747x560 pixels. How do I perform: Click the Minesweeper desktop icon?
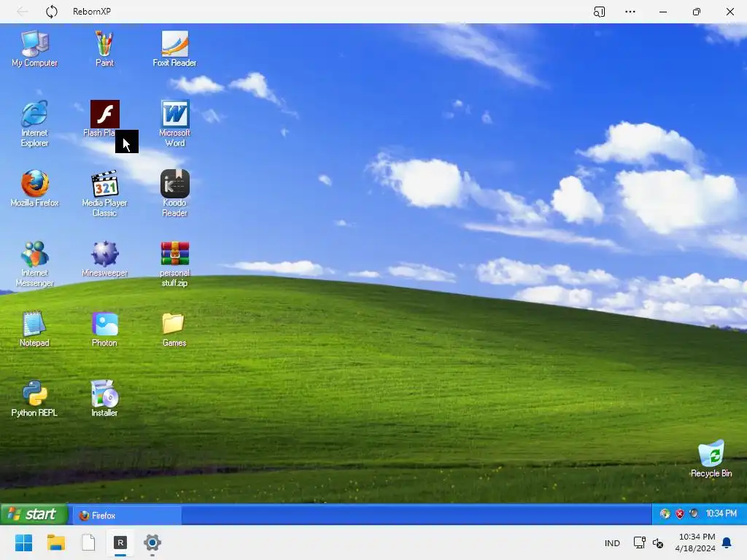tap(104, 259)
